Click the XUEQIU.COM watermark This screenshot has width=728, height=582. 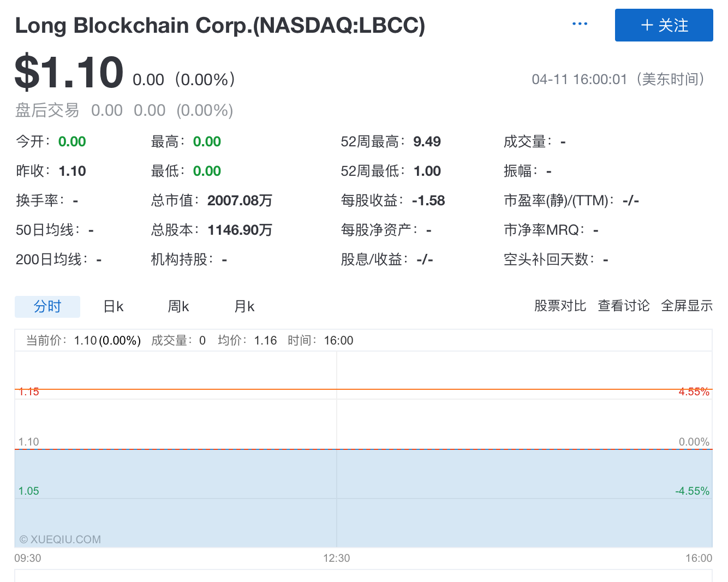click(x=60, y=539)
